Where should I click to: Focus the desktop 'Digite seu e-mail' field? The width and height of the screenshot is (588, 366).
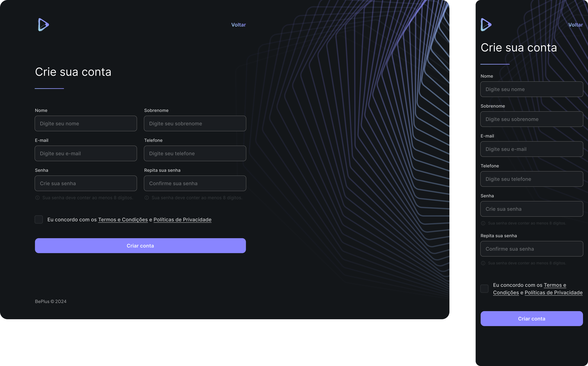[86, 153]
